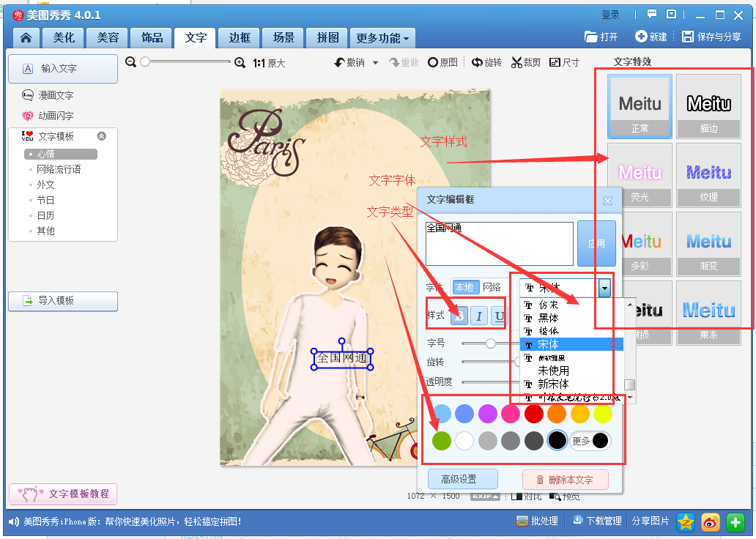The height and width of the screenshot is (539, 756).
Task: Switch to the 美容 tab
Action: [x=108, y=38]
